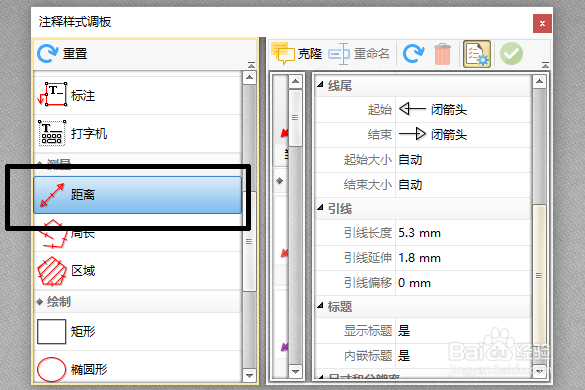Edit the 引线延伸 value 1.8 mm
The image size is (585, 390).
pyautogui.click(x=463, y=258)
